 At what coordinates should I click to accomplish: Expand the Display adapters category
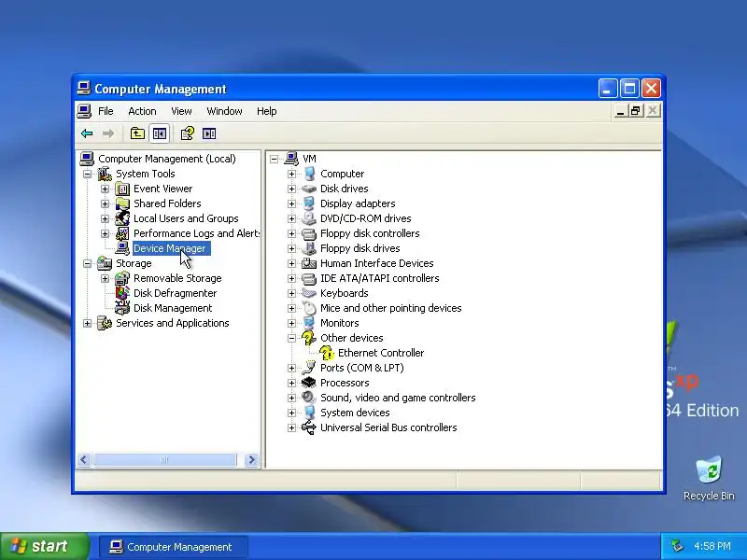tap(291, 203)
